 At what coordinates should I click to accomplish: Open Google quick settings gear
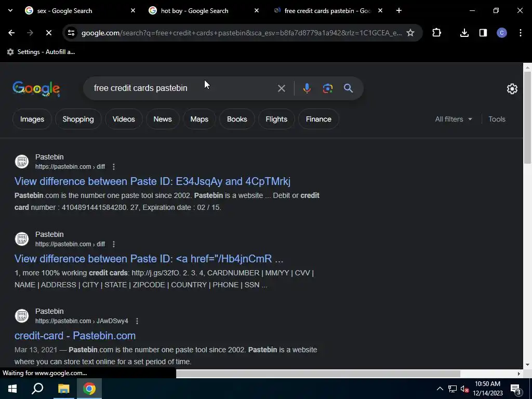[x=512, y=89]
